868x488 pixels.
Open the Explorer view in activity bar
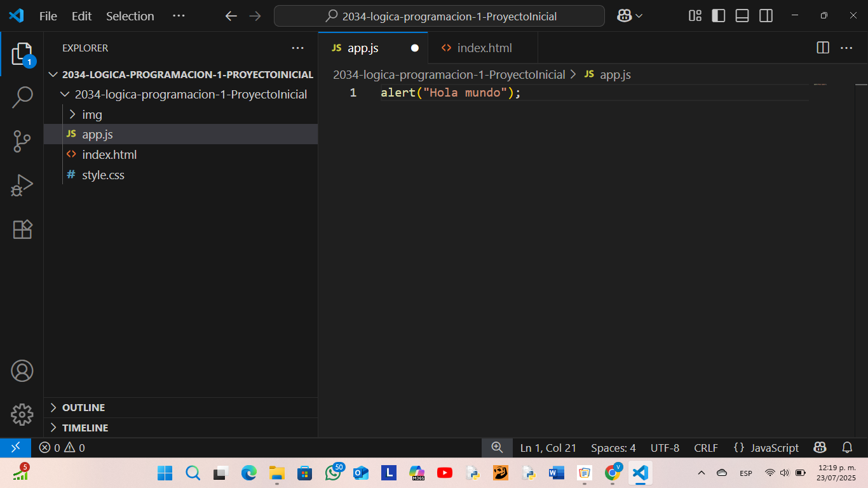[22, 54]
